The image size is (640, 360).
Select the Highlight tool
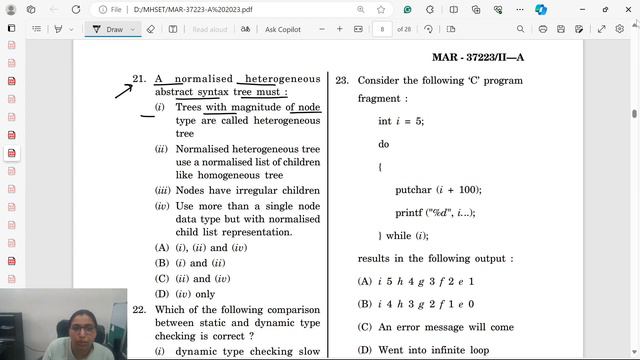point(58,29)
